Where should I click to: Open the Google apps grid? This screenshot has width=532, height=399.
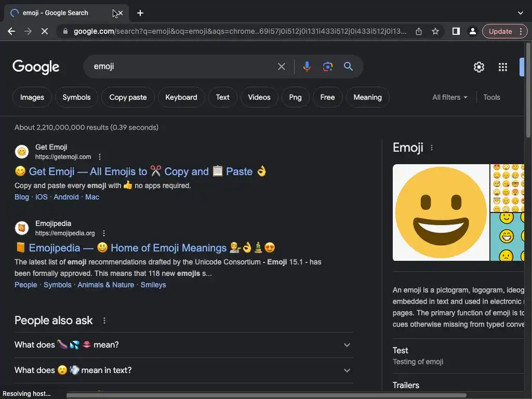(x=503, y=67)
